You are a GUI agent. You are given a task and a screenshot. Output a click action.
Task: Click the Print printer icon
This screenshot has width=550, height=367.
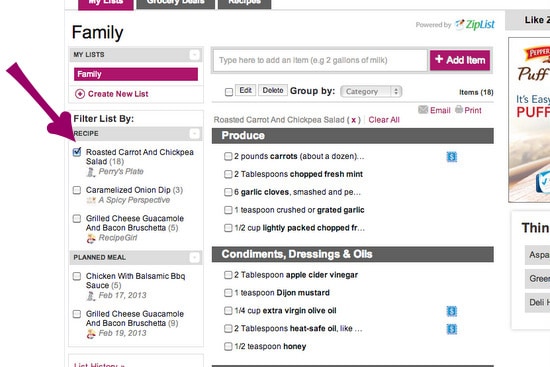tap(459, 109)
